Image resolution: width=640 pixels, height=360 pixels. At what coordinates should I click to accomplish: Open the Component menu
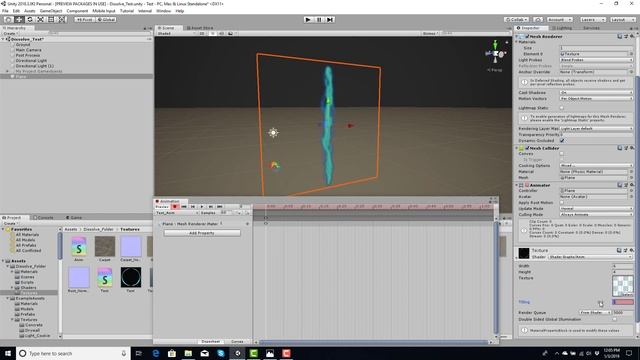[77, 11]
